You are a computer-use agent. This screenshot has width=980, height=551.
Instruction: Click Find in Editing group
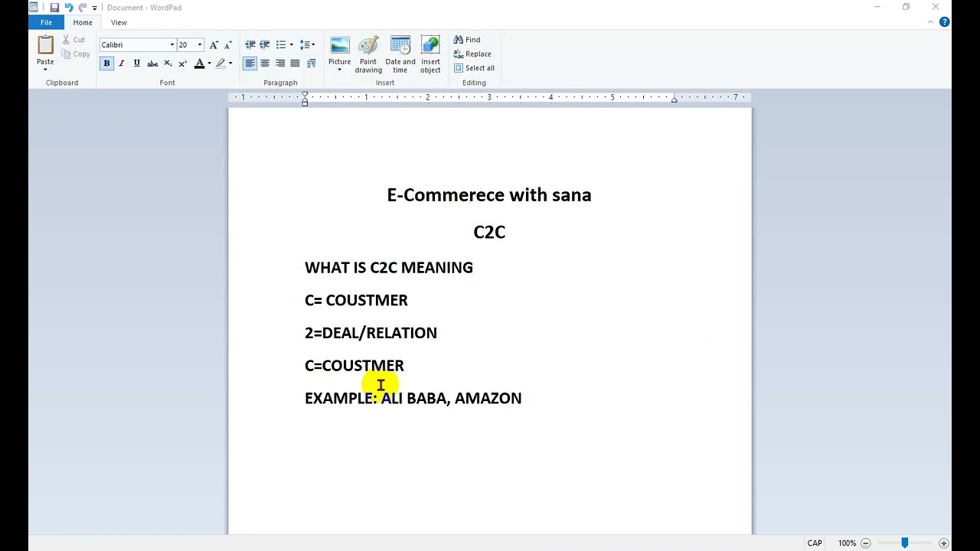467,40
